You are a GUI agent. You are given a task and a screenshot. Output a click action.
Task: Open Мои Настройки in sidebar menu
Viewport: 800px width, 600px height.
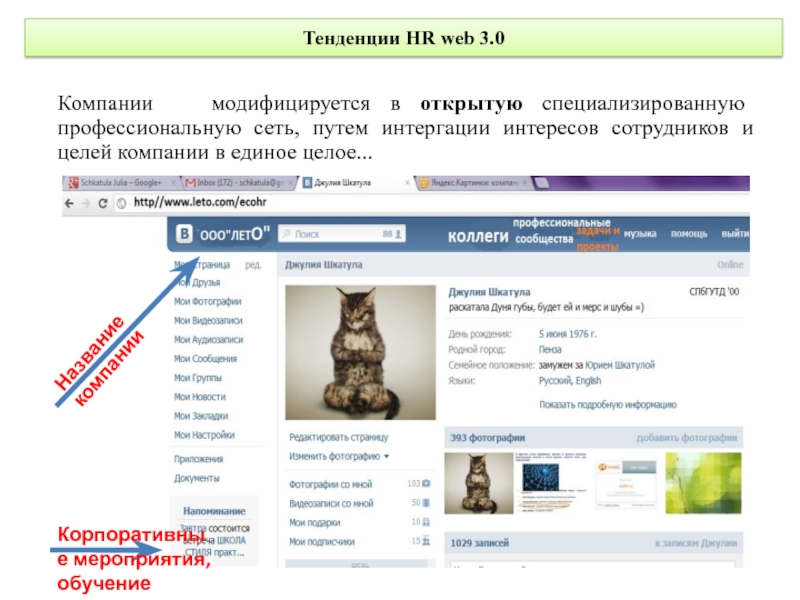point(204,435)
